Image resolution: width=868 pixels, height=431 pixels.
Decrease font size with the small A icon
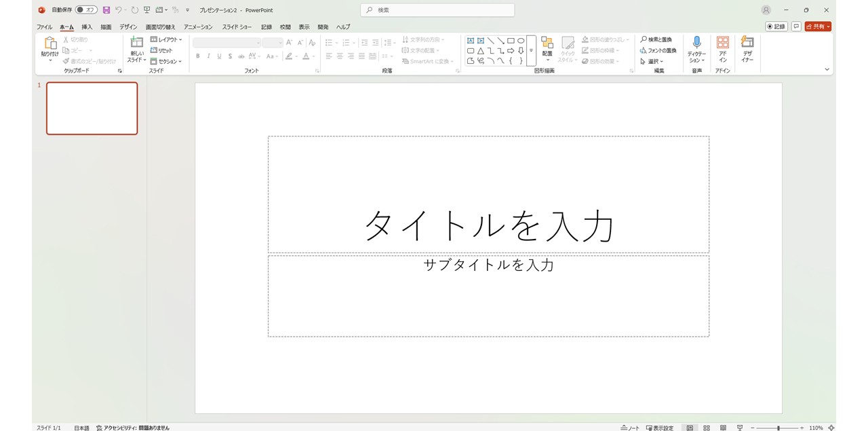click(x=300, y=43)
